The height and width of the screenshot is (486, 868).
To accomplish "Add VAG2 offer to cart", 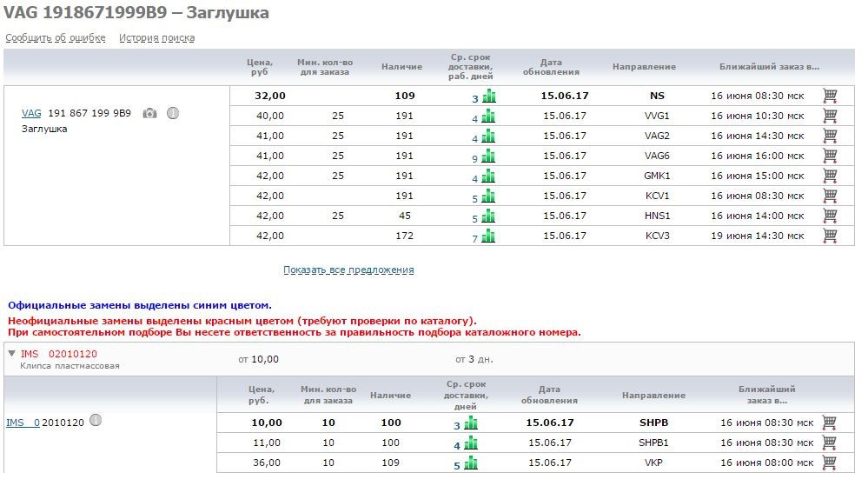I will (x=829, y=136).
